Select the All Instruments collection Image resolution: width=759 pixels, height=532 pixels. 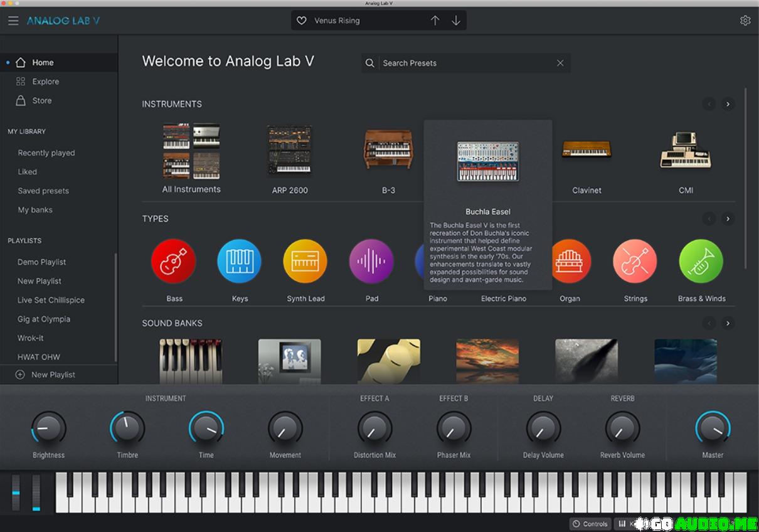191,158
